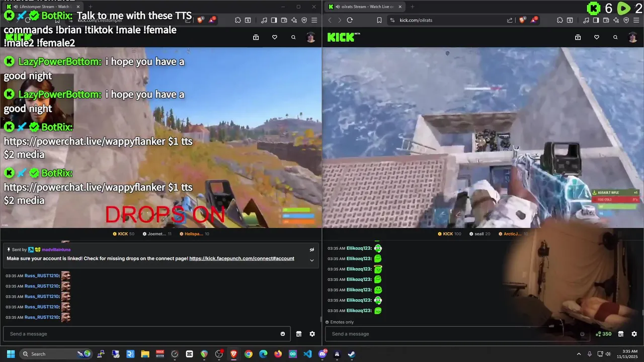Open Steam from the taskbar
This screenshot has width=644, height=362.
[x=352, y=354]
